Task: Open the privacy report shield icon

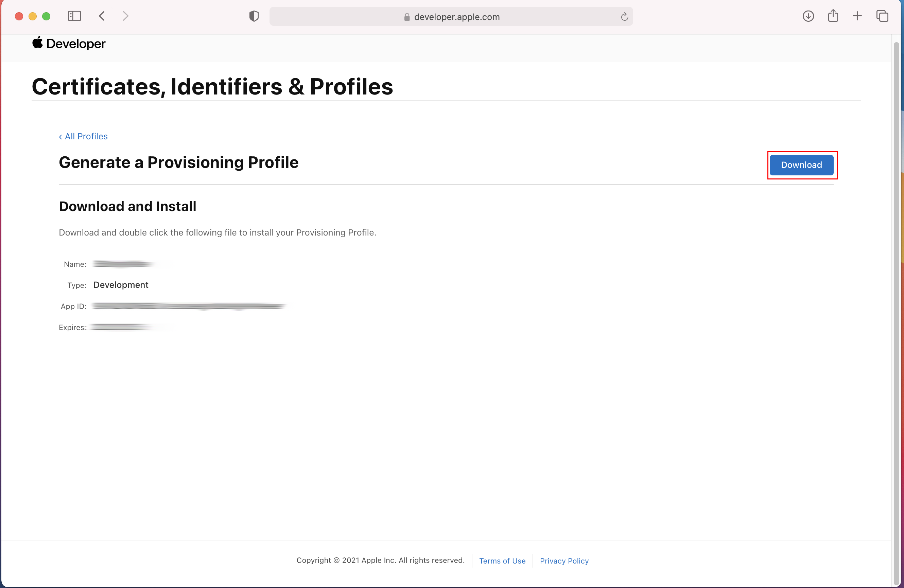Action: click(254, 16)
